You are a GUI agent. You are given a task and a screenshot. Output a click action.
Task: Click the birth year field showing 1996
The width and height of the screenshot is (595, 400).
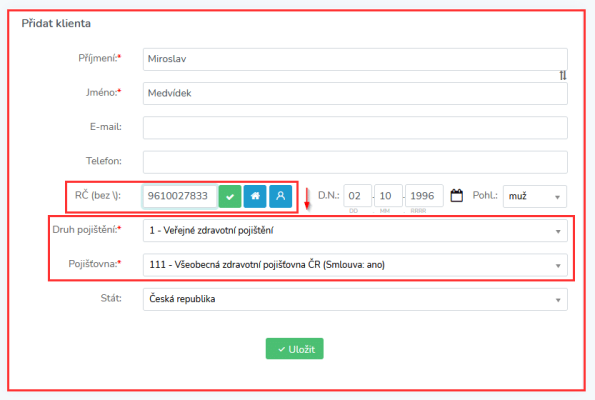[x=424, y=196]
